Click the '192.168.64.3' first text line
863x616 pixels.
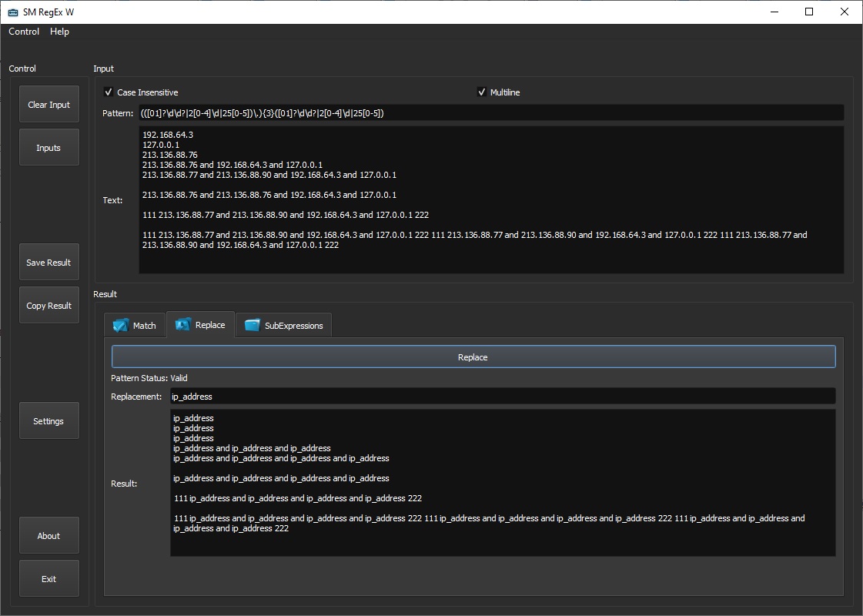168,134
